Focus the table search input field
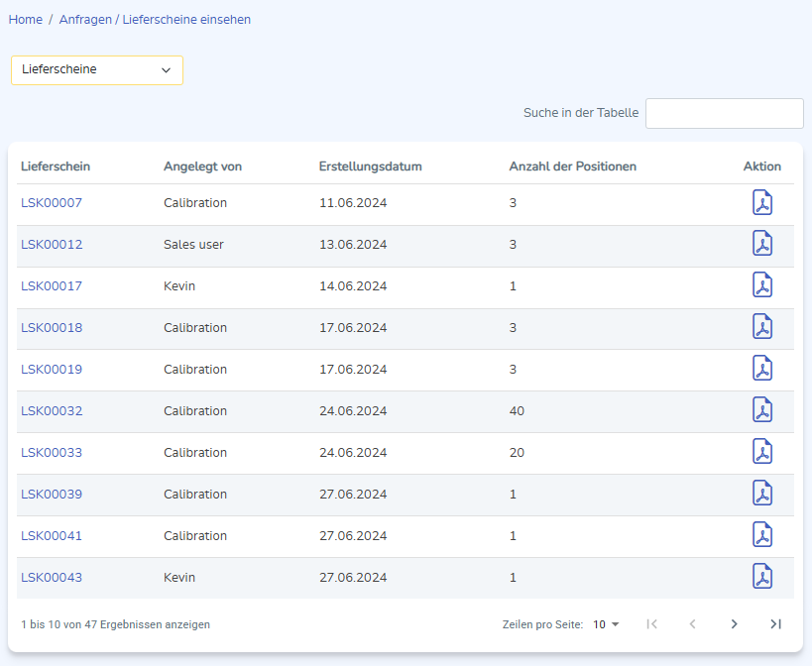812x666 pixels. 724,113
